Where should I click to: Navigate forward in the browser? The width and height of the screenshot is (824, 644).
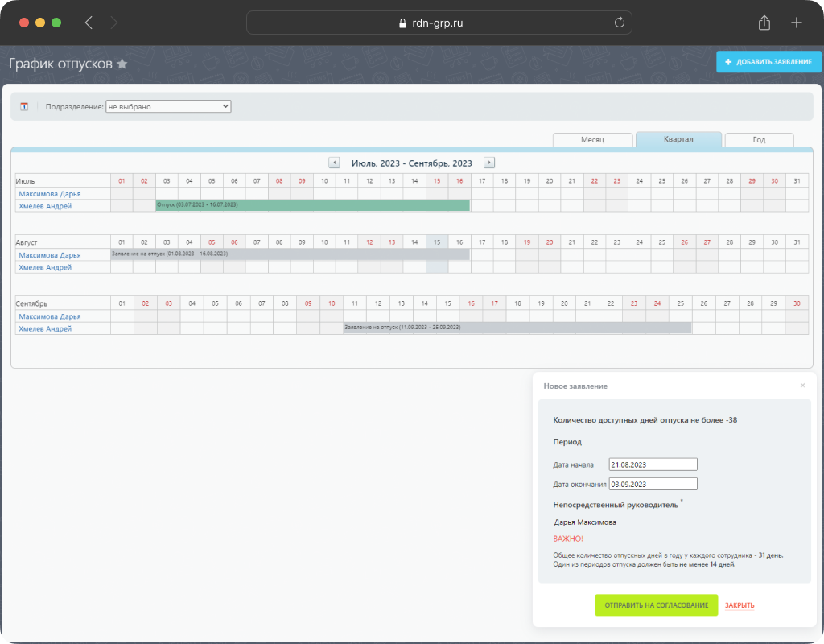pyautogui.click(x=114, y=23)
